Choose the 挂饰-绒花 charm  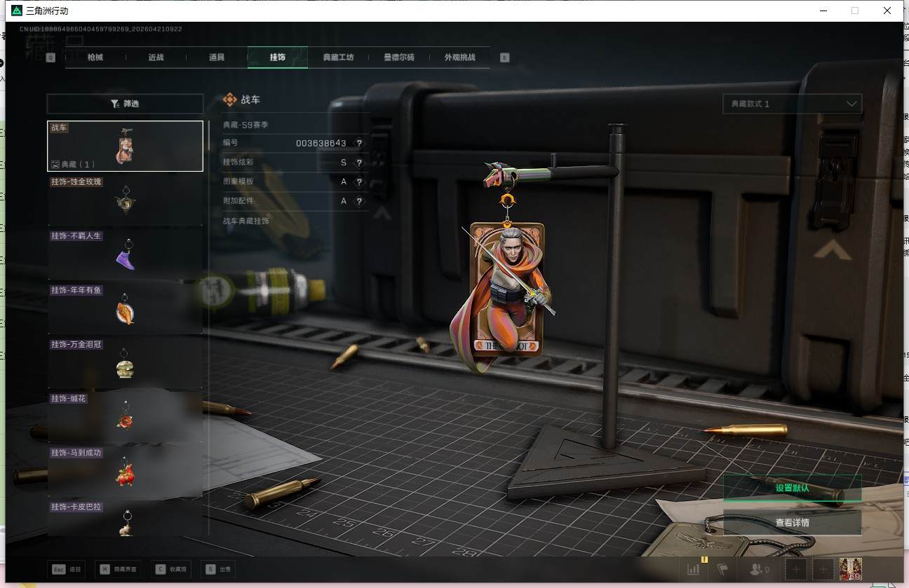coord(125,417)
